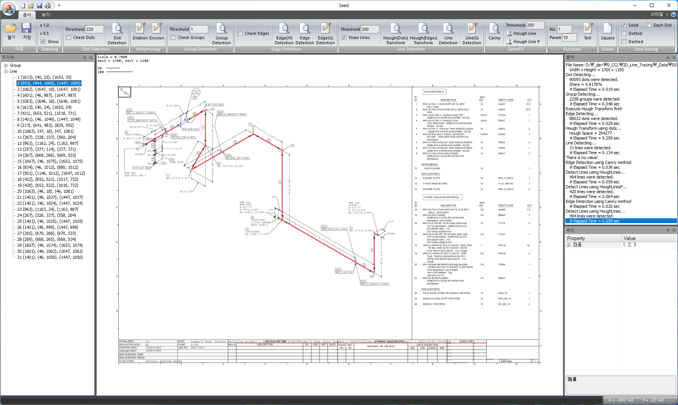Viewport: 678px width, 405px height.
Task: Open the round application menu button
Action: [9, 7]
